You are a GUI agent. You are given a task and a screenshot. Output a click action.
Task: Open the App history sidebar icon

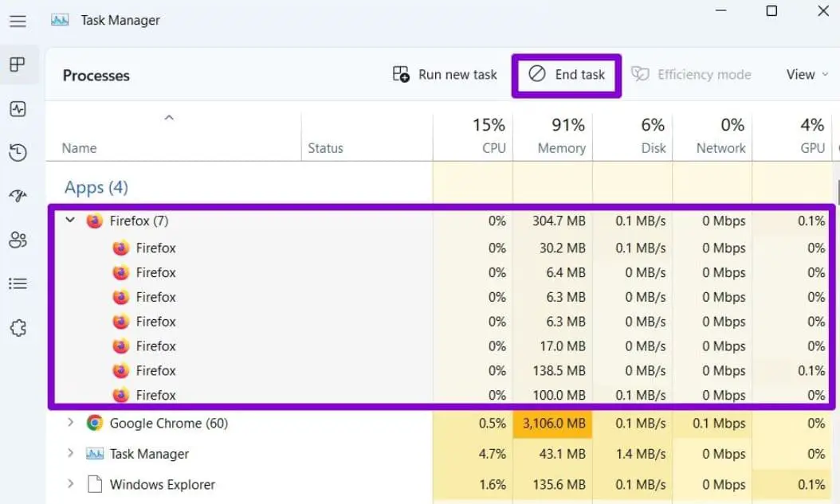[18, 153]
